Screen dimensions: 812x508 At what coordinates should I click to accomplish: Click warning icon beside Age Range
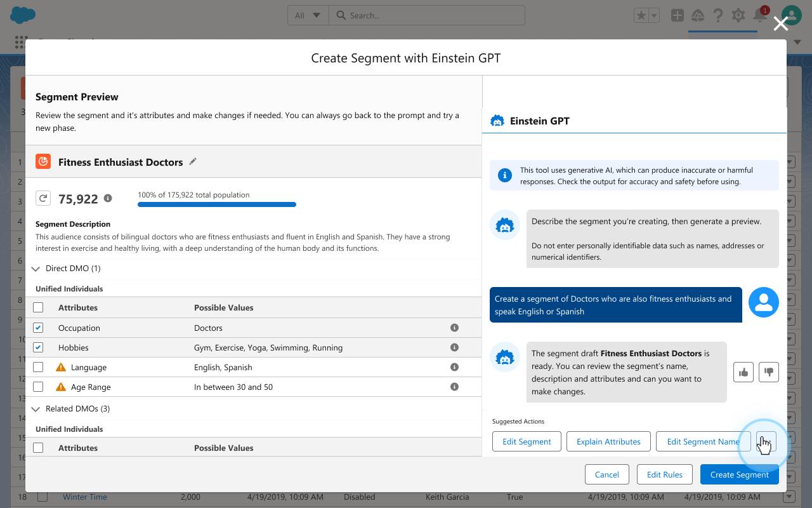(x=61, y=387)
